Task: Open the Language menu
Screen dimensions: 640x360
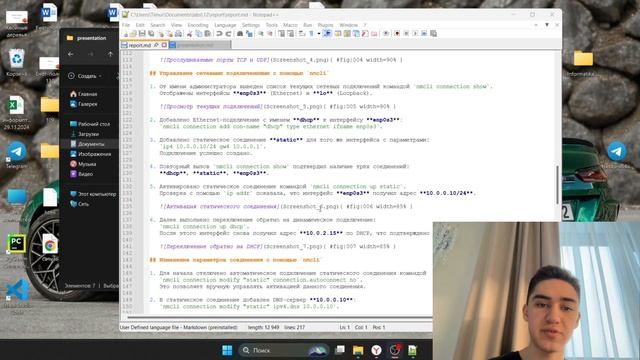Action: tap(225, 25)
